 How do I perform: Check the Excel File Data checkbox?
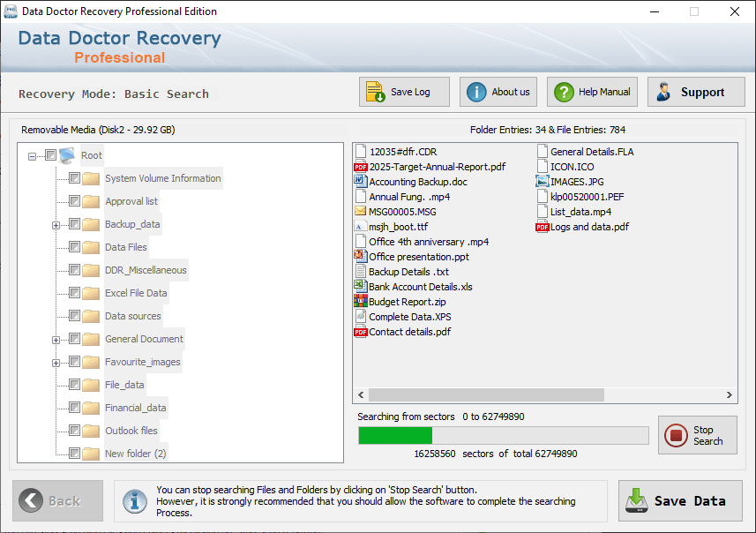pos(74,292)
